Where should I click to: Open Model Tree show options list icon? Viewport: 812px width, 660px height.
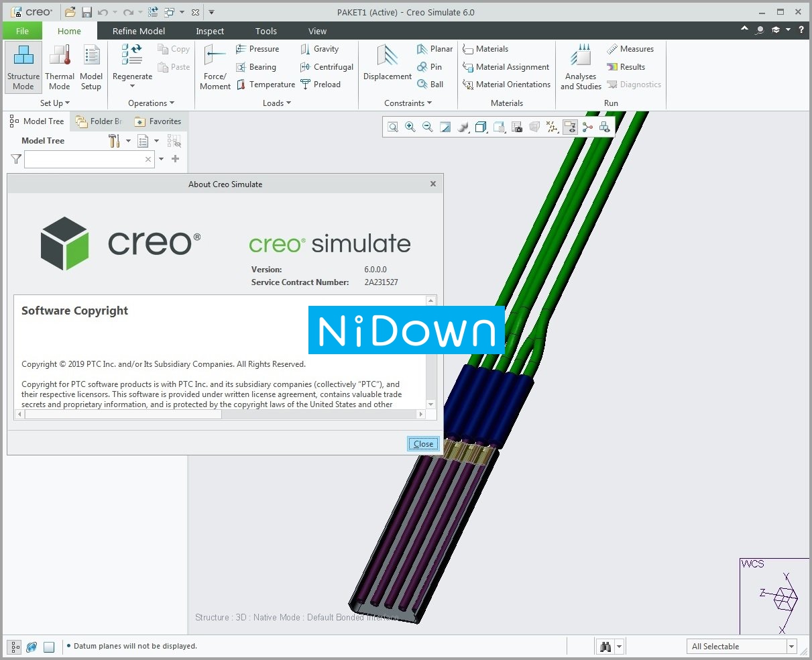point(143,141)
